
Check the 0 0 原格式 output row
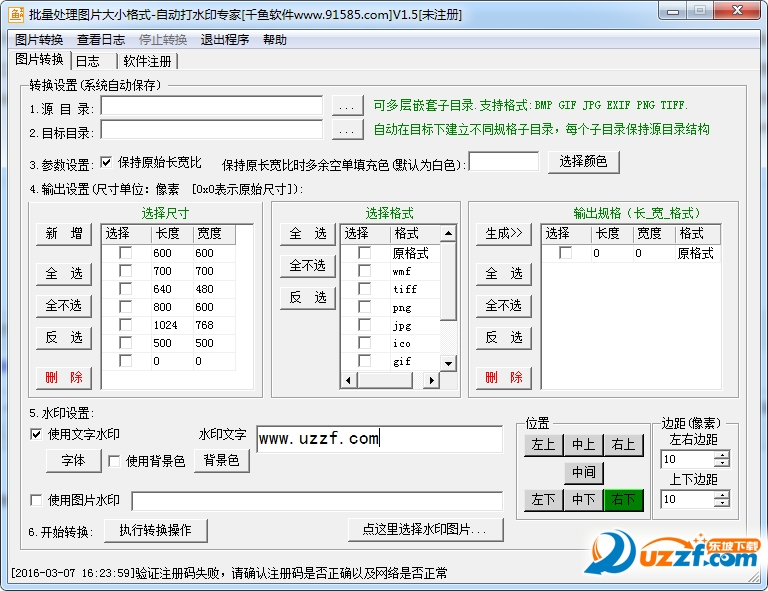[566, 253]
